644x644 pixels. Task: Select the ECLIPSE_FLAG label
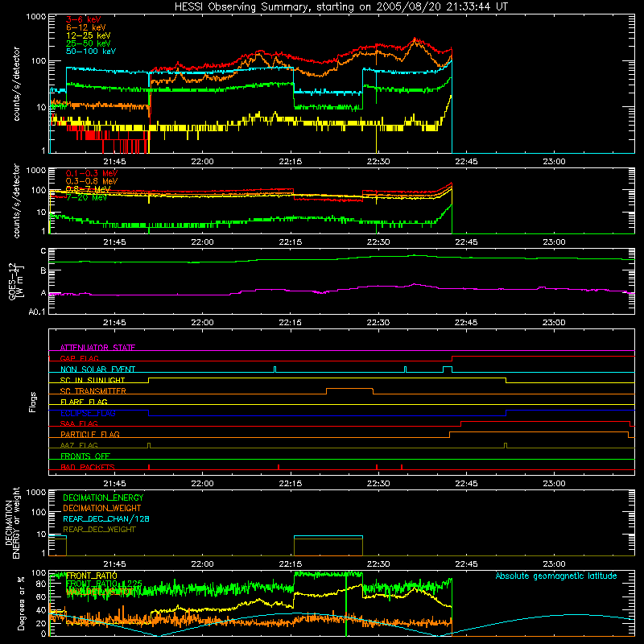88,413
